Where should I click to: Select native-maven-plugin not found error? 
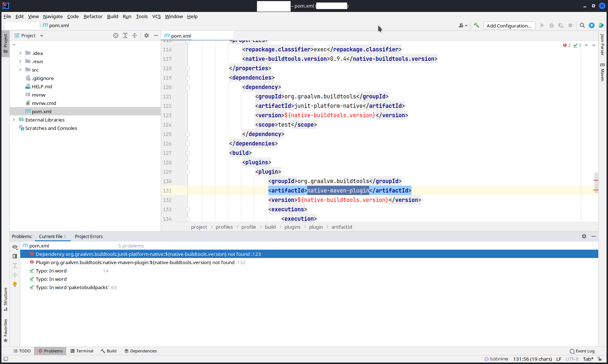coord(309,262)
